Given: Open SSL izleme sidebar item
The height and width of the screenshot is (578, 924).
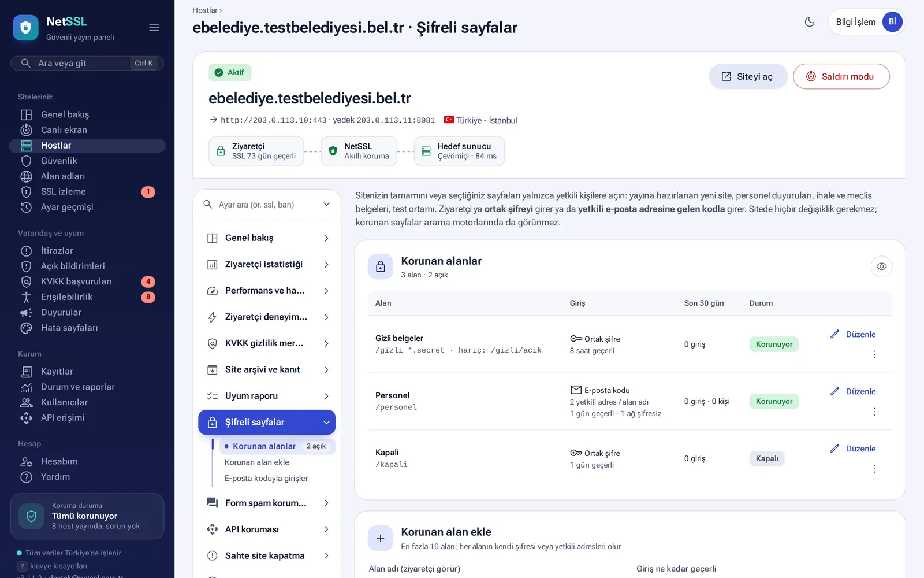Looking at the screenshot, I should tap(87, 192).
